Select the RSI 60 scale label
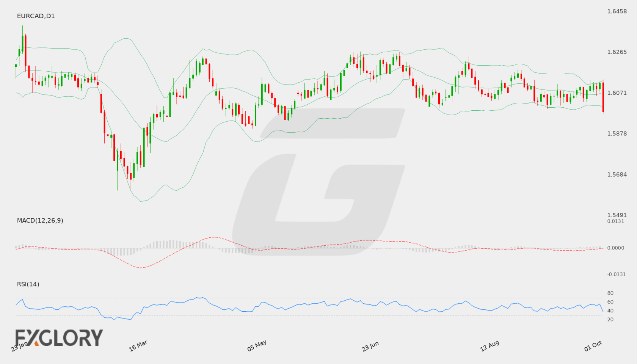 610,302
